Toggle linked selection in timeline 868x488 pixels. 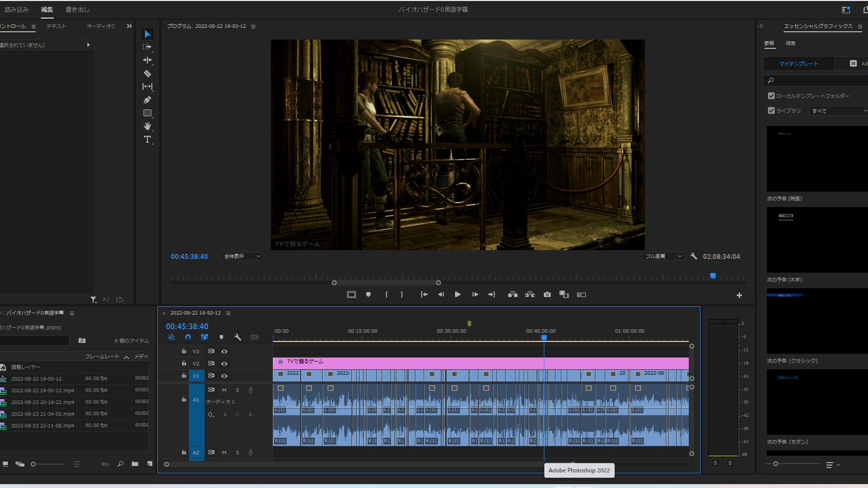click(x=204, y=337)
